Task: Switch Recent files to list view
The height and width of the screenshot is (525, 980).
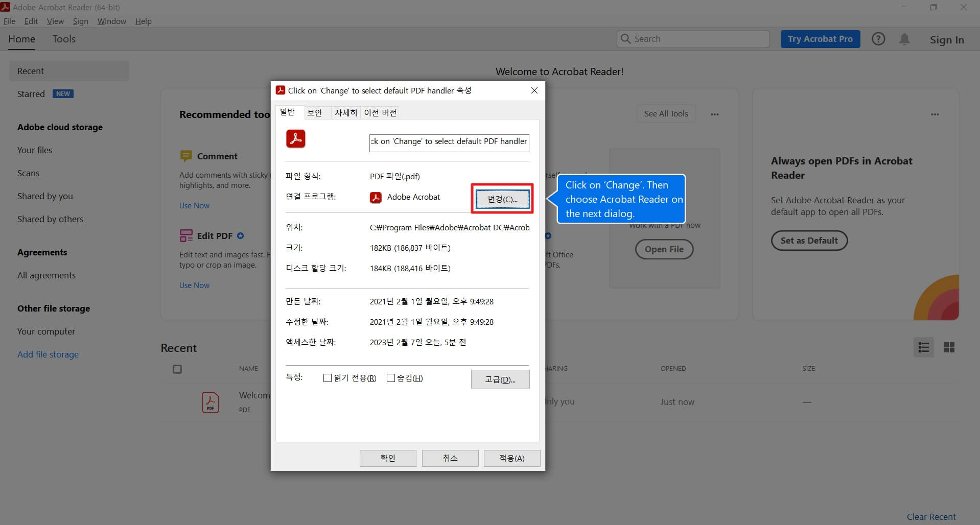Action: 923,347
